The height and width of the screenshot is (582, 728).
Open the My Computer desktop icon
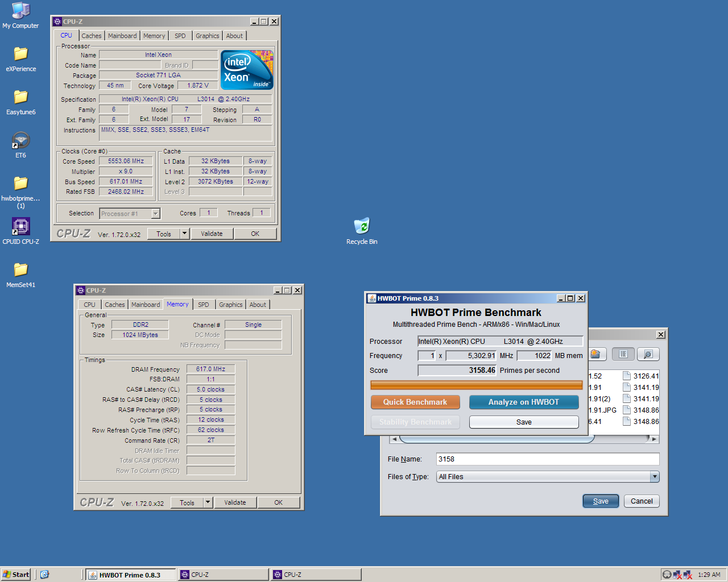coord(20,15)
